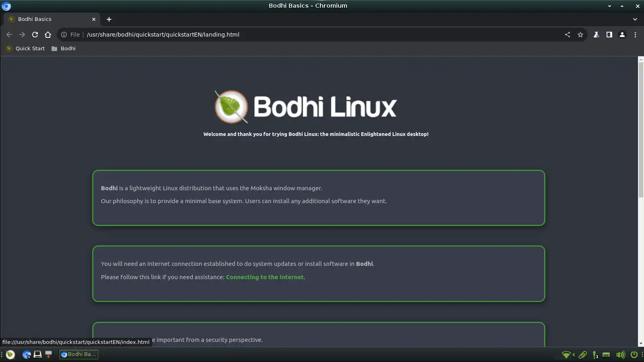Click the site information icon in the address bar

[65, 35]
